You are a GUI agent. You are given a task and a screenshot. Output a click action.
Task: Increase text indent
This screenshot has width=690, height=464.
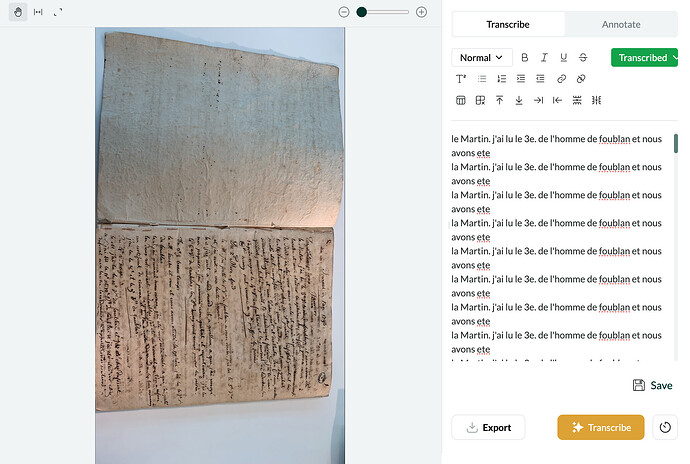[521, 79]
